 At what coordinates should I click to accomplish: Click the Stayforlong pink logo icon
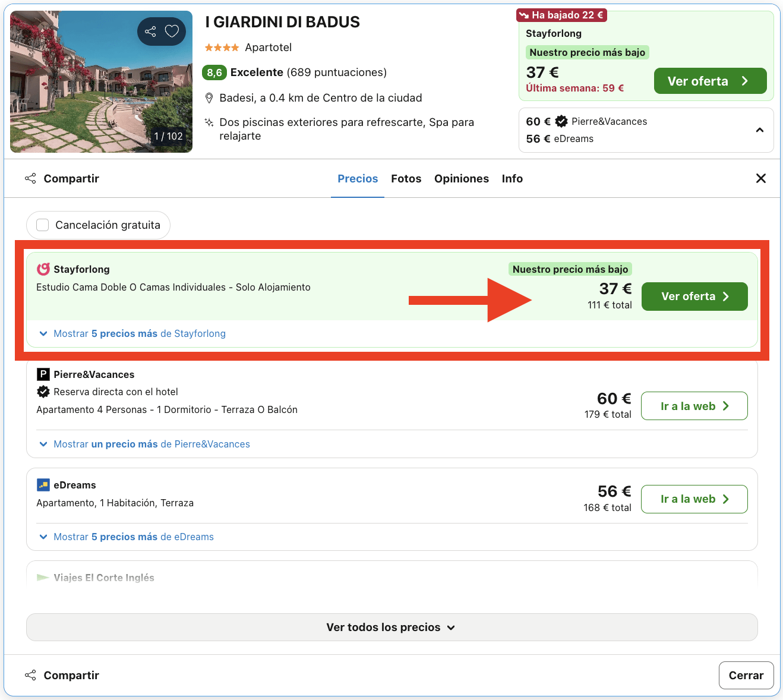pos(43,269)
